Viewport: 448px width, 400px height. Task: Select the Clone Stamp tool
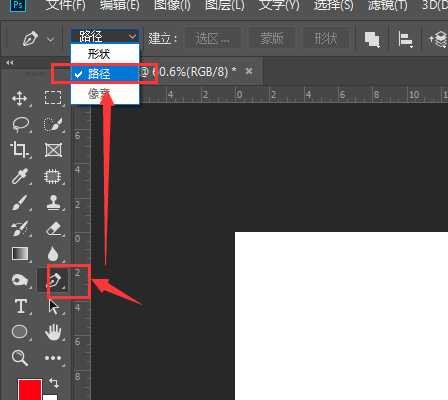tap(53, 202)
